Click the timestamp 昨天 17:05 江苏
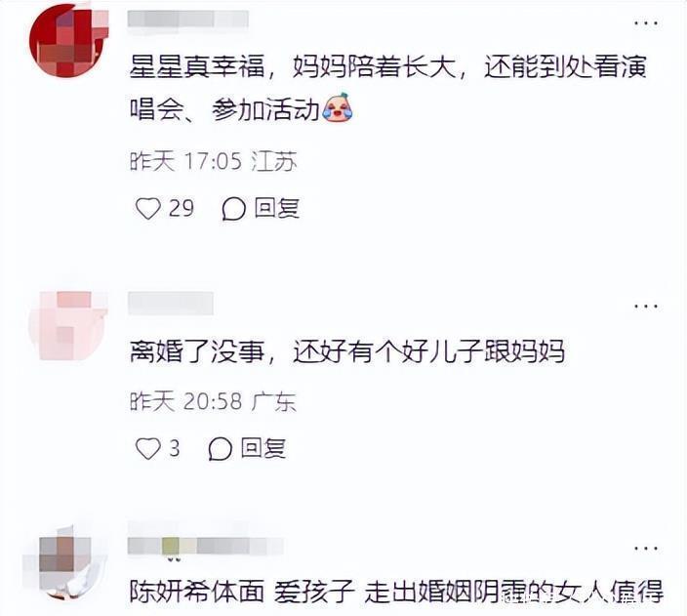This screenshot has width=687, height=616. tap(214, 162)
